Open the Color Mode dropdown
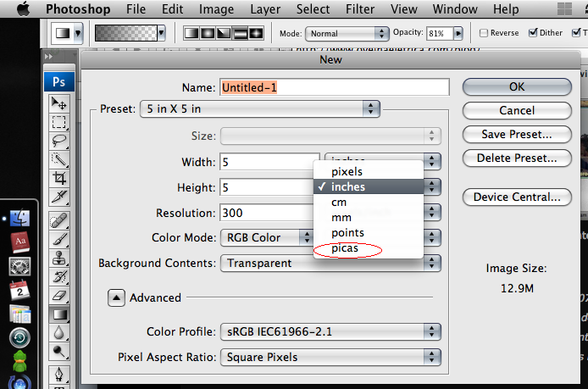Screen dimensions: 588x389 267,238
